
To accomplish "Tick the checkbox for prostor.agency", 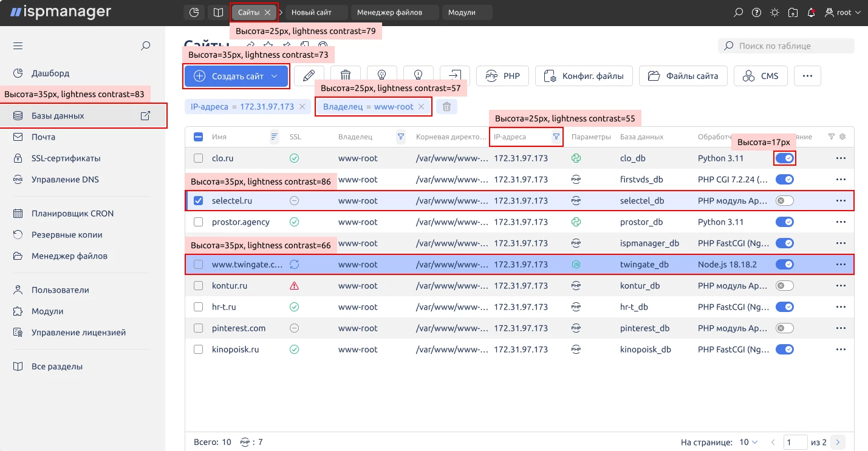I will click(x=198, y=222).
